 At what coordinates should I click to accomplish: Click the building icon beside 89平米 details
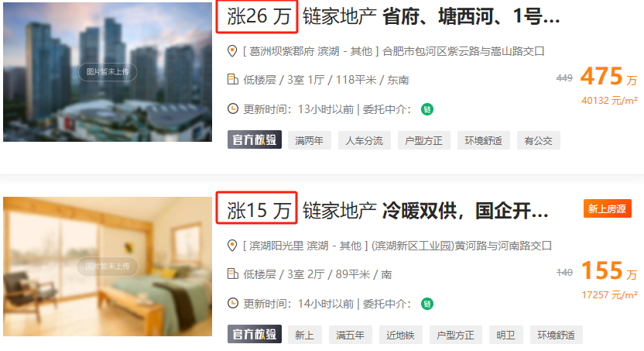[x=232, y=274]
